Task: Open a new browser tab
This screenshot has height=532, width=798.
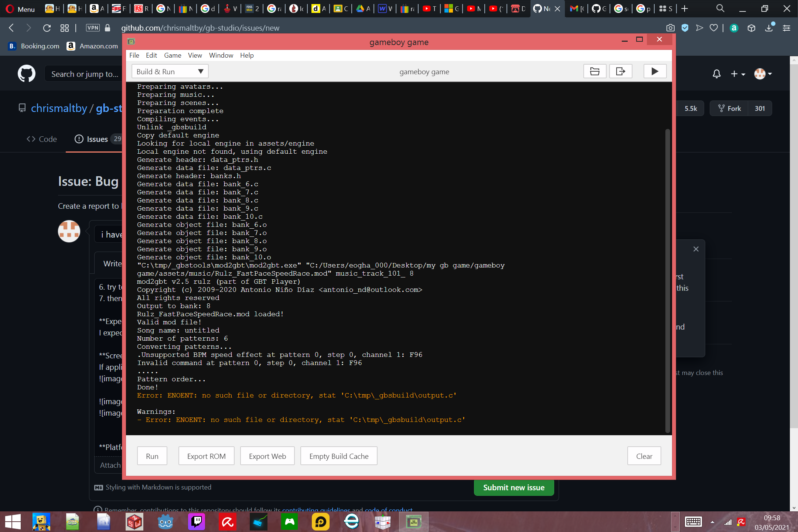Action: [x=685, y=8]
